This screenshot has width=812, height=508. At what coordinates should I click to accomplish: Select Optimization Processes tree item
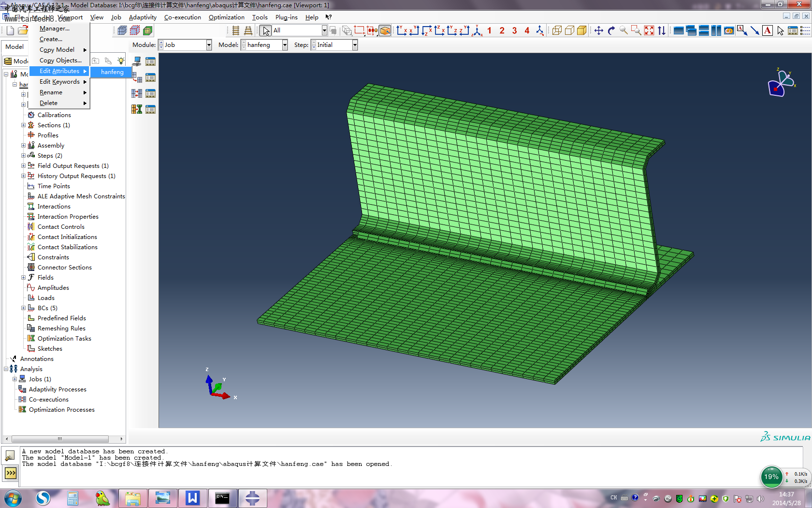[x=61, y=410]
